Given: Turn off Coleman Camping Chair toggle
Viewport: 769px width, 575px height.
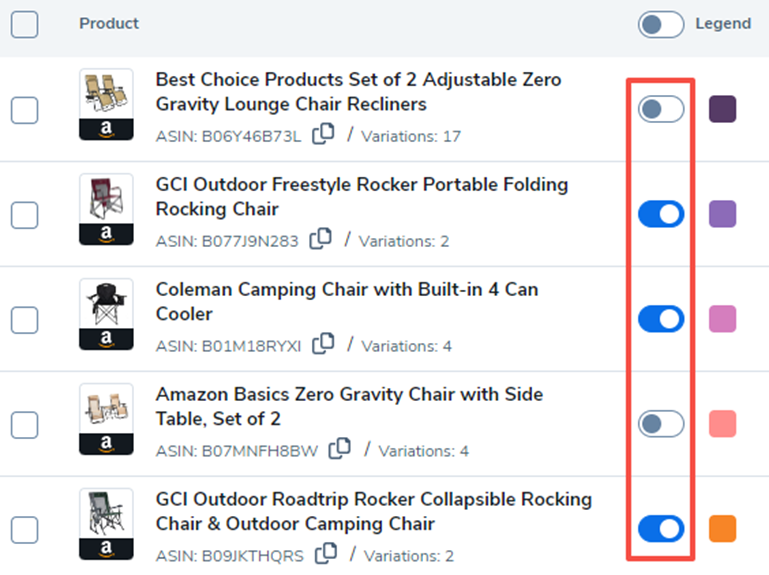Looking at the screenshot, I should click(661, 319).
